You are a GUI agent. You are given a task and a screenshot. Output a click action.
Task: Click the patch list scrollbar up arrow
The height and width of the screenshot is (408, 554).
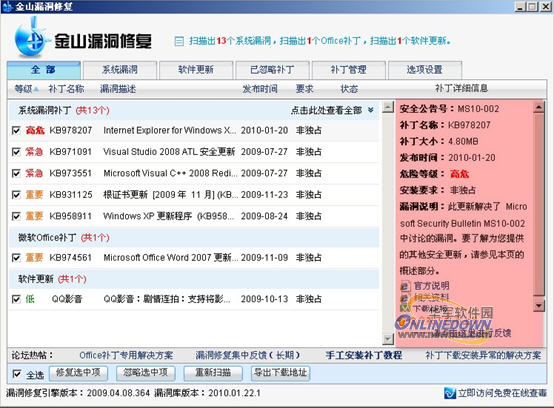pos(388,107)
